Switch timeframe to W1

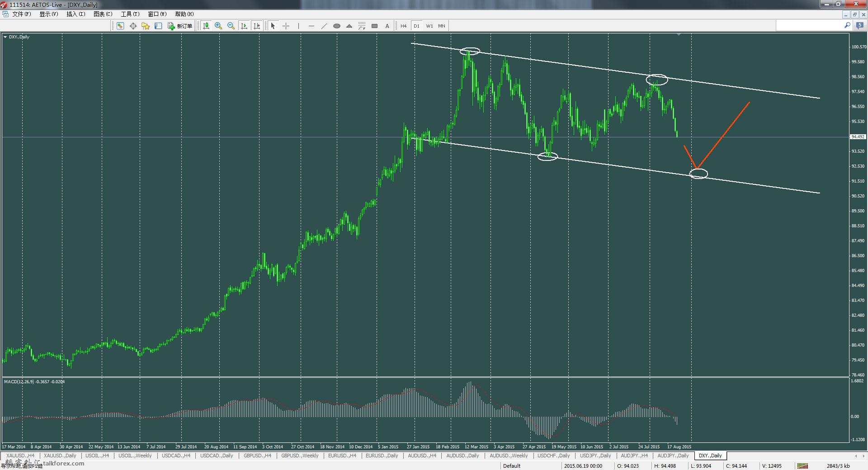click(429, 26)
